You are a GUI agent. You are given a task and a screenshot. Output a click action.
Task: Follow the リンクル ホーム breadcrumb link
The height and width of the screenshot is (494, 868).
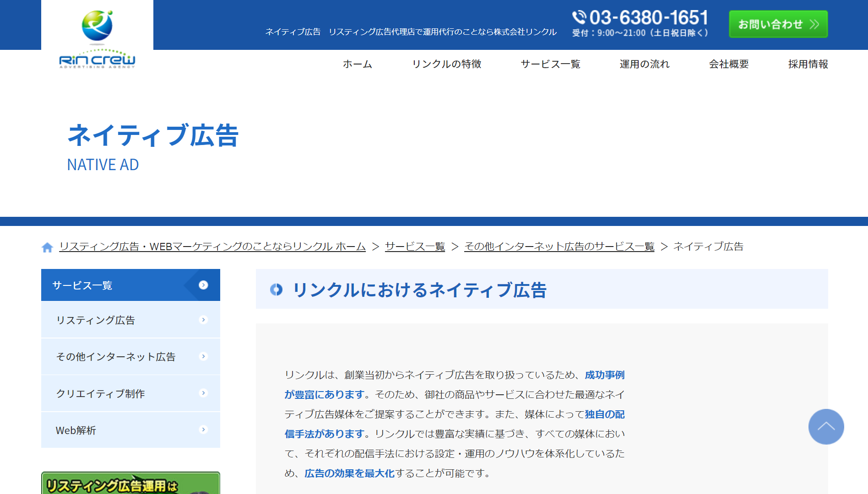point(212,247)
